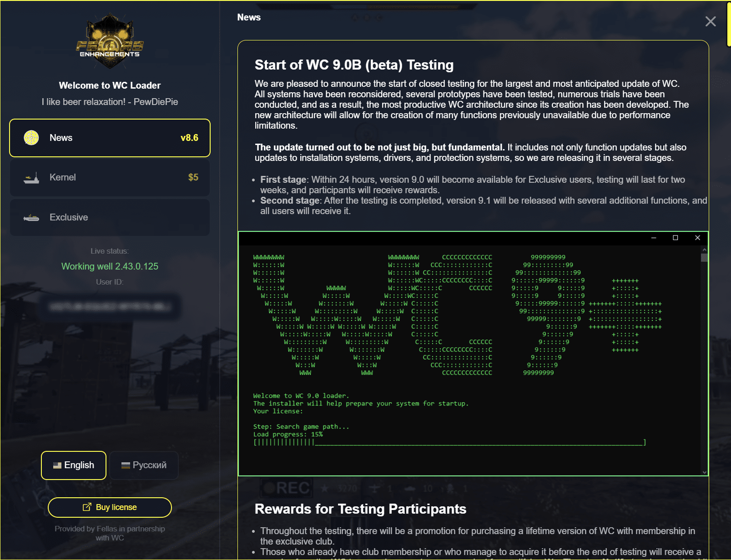
Task: Click the Load progress 15% bar
Action: (449, 442)
